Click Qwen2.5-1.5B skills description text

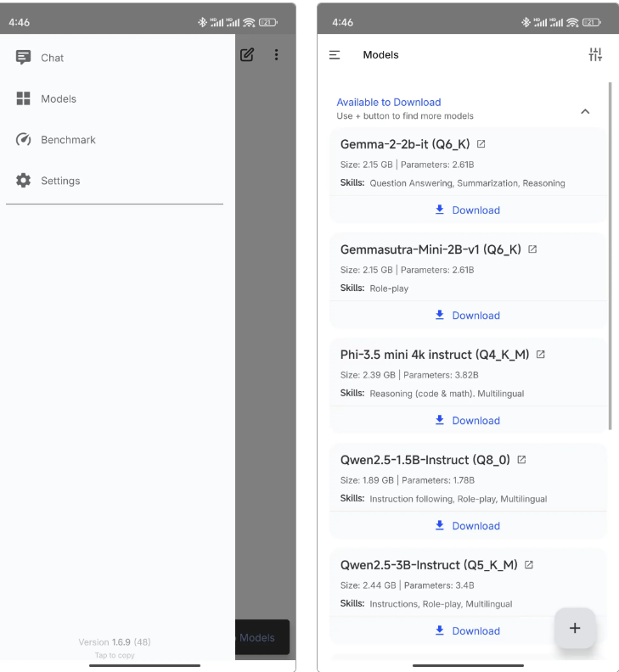[x=459, y=499]
